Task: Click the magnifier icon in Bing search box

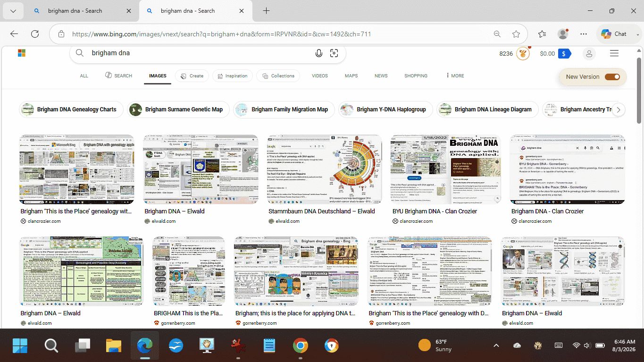Action: [80, 53]
